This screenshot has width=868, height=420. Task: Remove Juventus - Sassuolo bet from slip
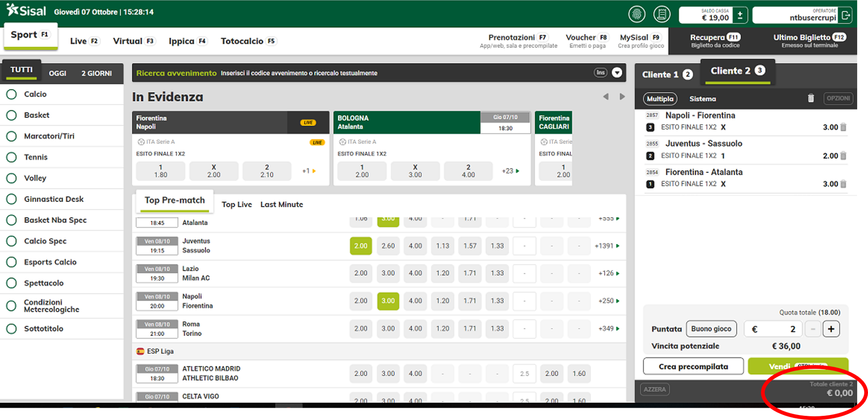pyautogui.click(x=843, y=156)
